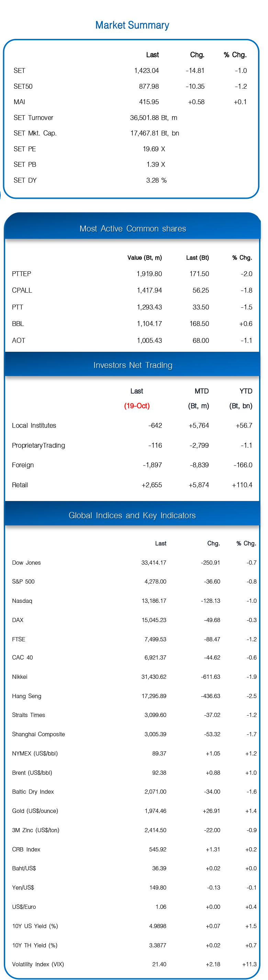Image resolution: width=268 pixels, height=980 pixels.
Task: Select the CPALL stock name
Action: coord(22,290)
